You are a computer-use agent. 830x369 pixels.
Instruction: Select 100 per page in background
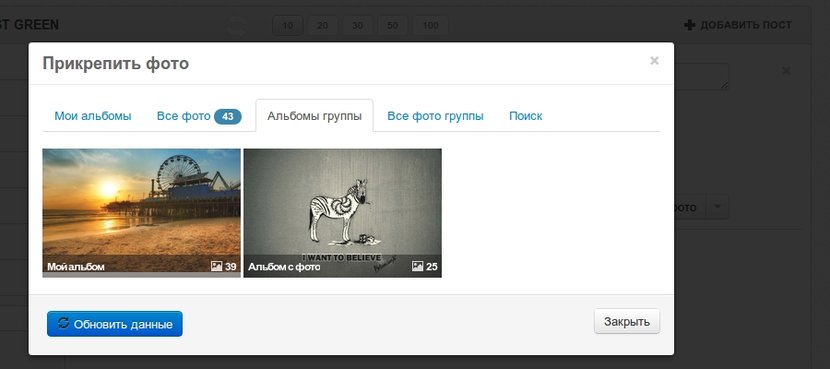tap(430, 25)
